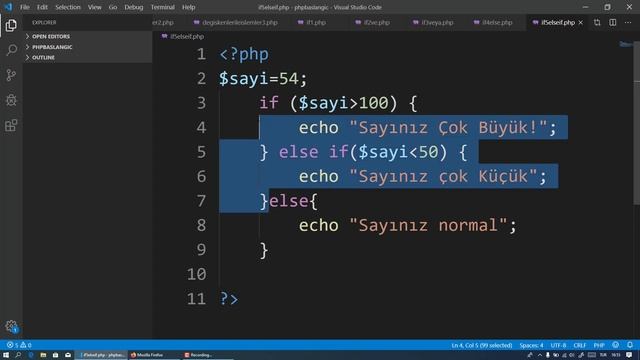The width and height of the screenshot is (640, 360).
Task: Open the Edit menu
Action: 42,7
